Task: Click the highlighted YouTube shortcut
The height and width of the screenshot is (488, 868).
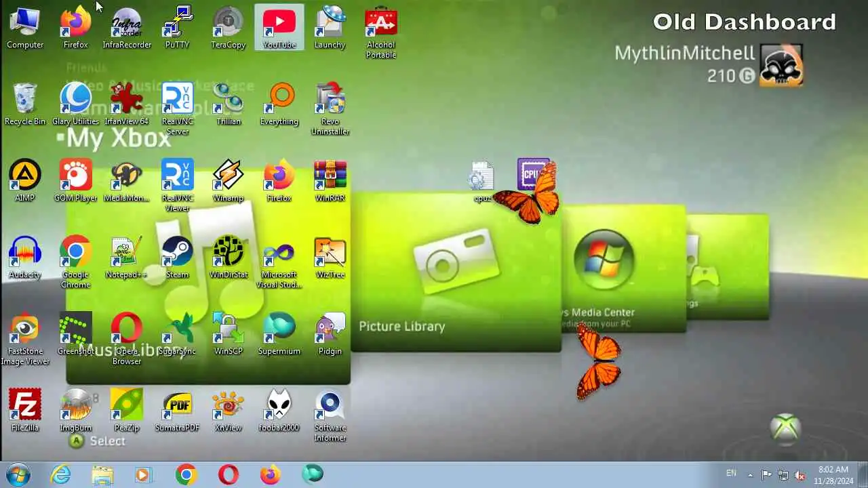Action: 279,28
